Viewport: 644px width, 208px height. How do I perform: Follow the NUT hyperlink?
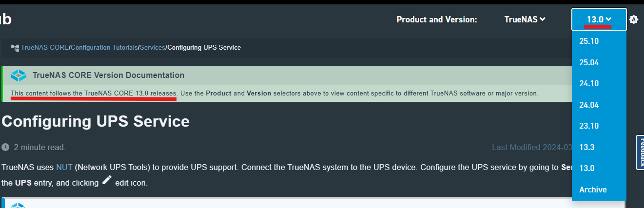click(64, 167)
